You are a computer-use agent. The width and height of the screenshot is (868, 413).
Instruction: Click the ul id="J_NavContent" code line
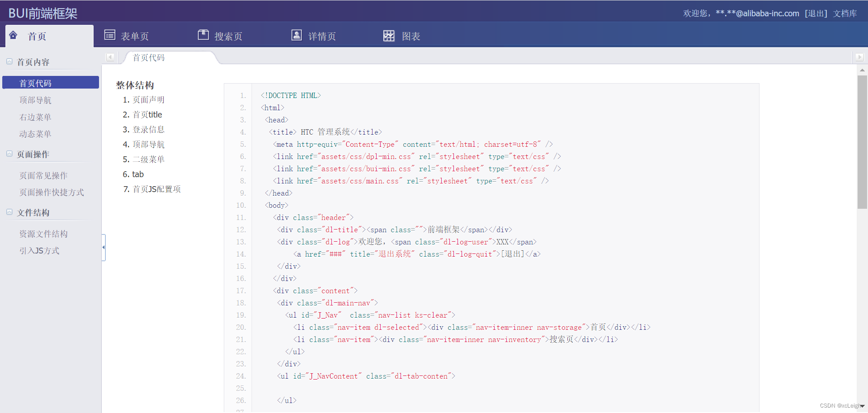pyautogui.click(x=366, y=376)
